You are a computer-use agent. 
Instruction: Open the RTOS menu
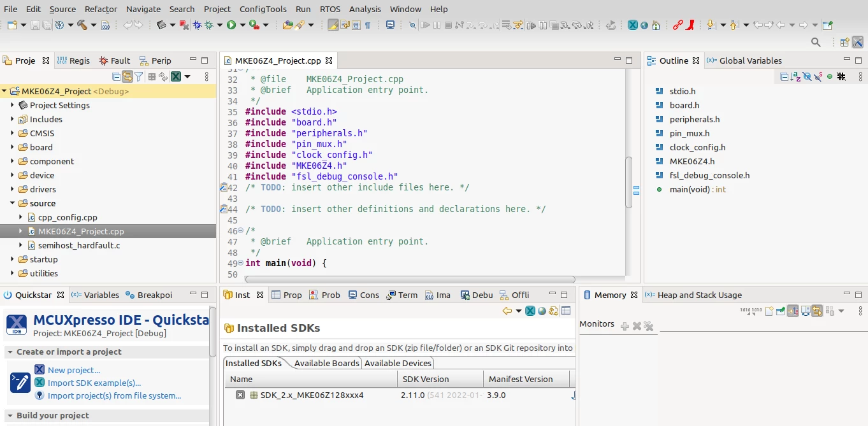coord(330,9)
